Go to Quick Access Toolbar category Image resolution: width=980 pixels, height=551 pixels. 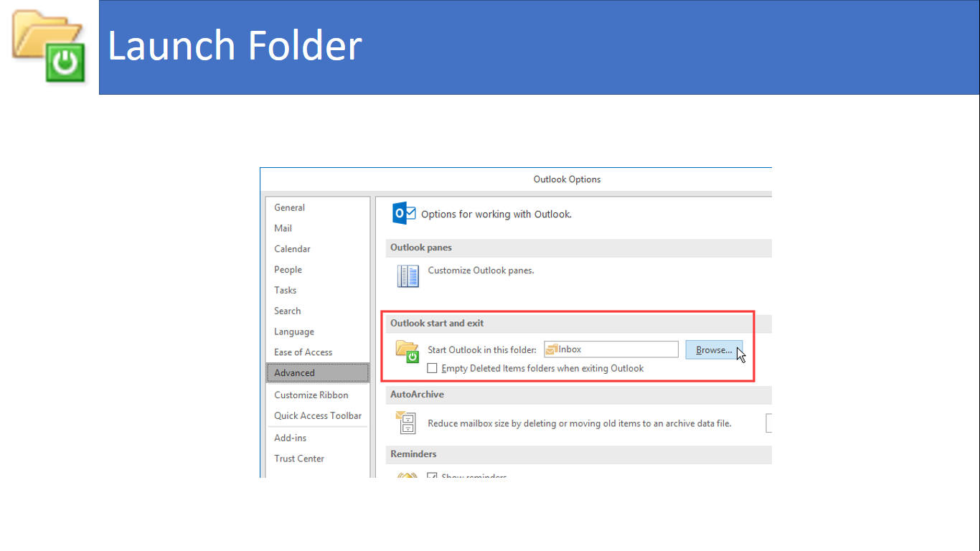click(317, 416)
